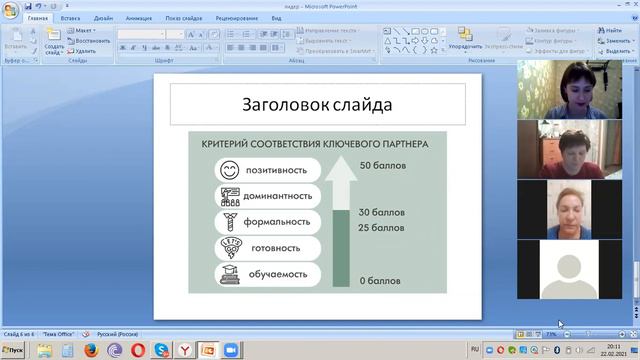Click the round Office button

[x=10, y=11]
